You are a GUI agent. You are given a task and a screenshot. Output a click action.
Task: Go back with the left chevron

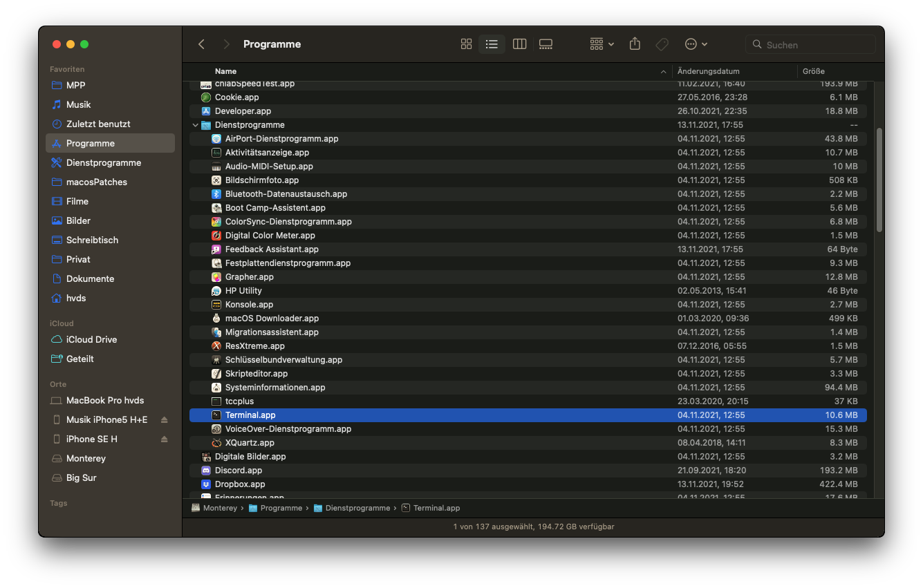pos(201,44)
